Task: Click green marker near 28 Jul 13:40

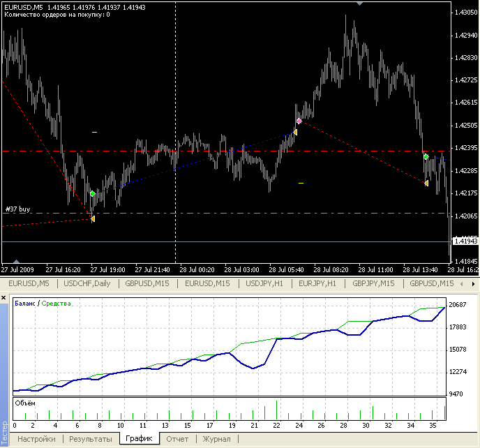Action: point(426,157)
